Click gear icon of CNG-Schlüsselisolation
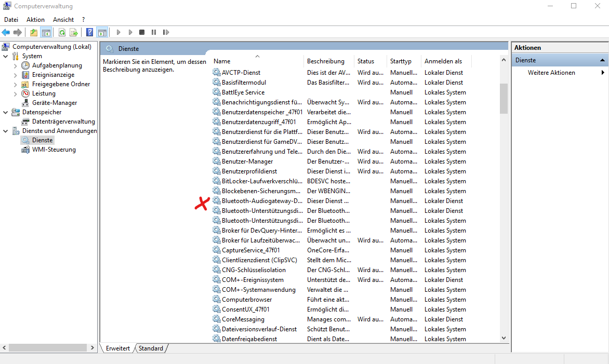609x364 pixels. pyautogui.click(x=216, y=269)
